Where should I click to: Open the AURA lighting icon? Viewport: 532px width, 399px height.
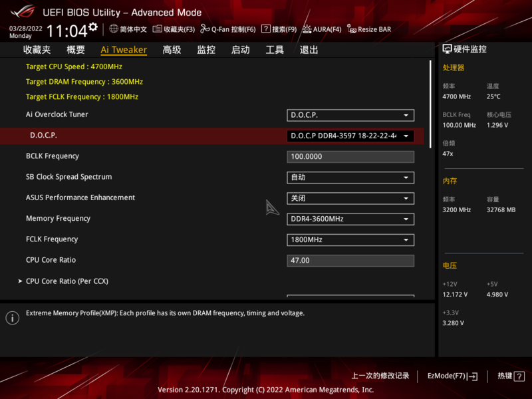(x=307, y=29)
